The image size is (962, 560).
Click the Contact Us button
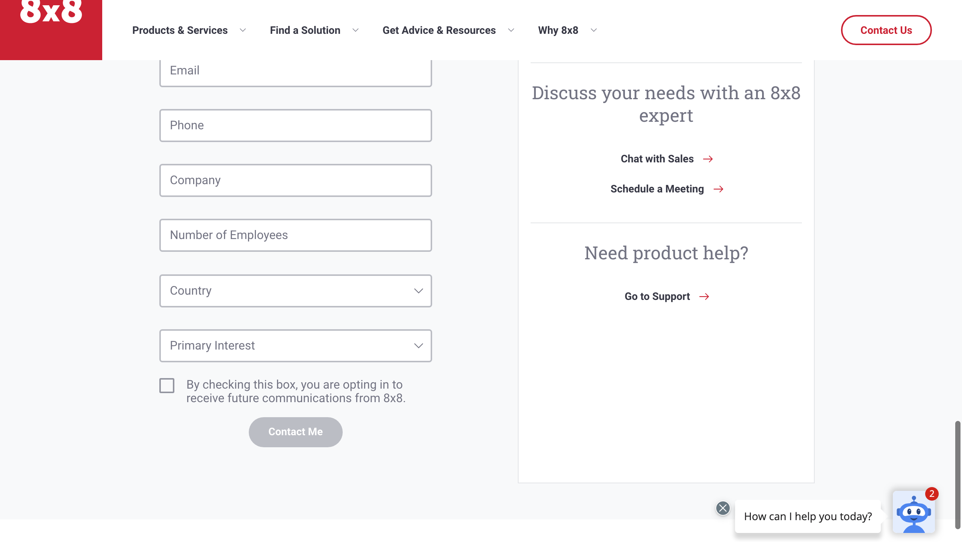886,30
